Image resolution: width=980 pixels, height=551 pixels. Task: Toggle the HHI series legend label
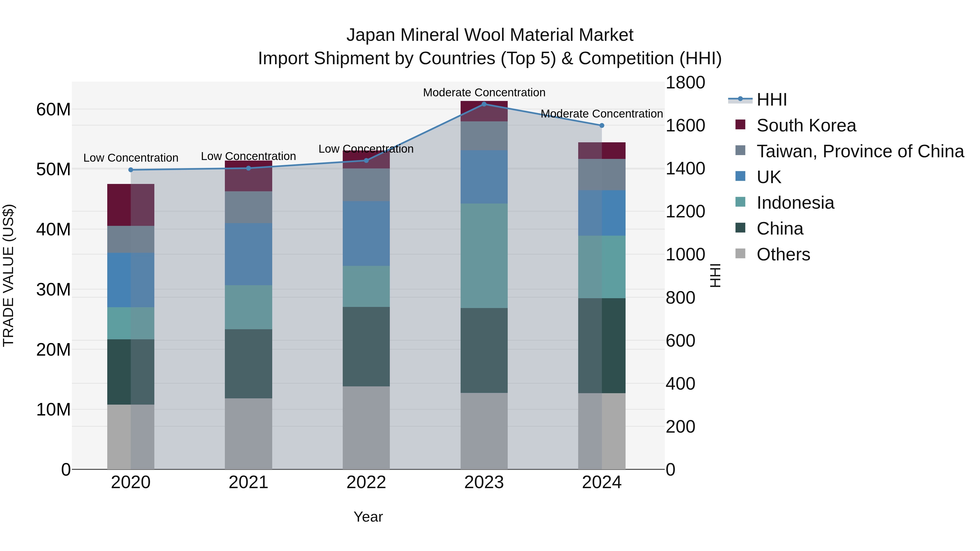pos(771,100)
